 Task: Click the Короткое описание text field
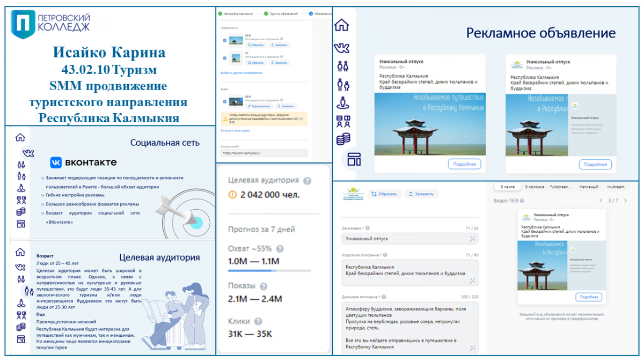410,273
